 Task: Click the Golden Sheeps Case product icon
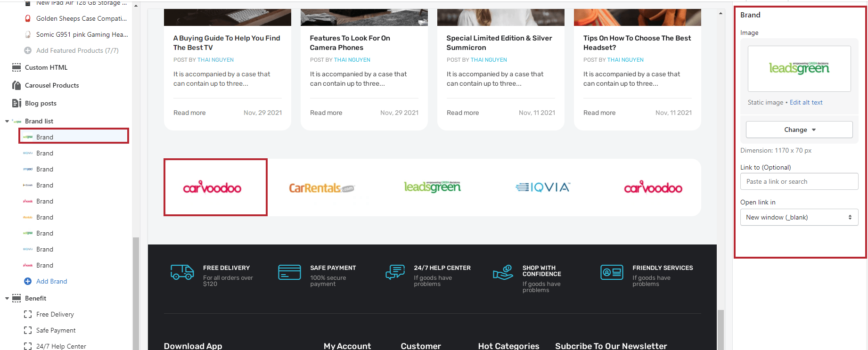click(x=28, y=18)
